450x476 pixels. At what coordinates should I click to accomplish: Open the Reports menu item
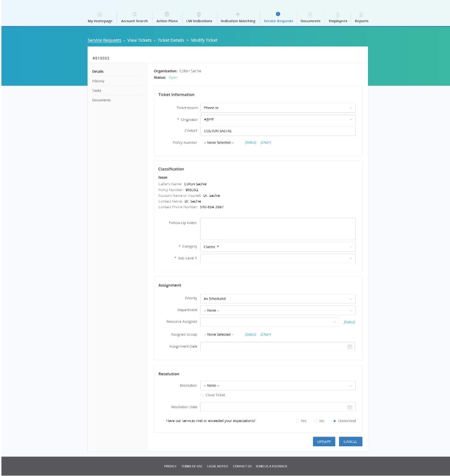pos(361,21)
